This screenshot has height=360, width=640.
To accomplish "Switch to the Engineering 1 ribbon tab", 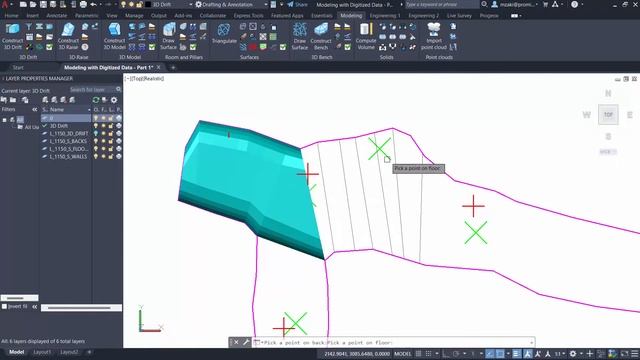I will pos(385,16).
